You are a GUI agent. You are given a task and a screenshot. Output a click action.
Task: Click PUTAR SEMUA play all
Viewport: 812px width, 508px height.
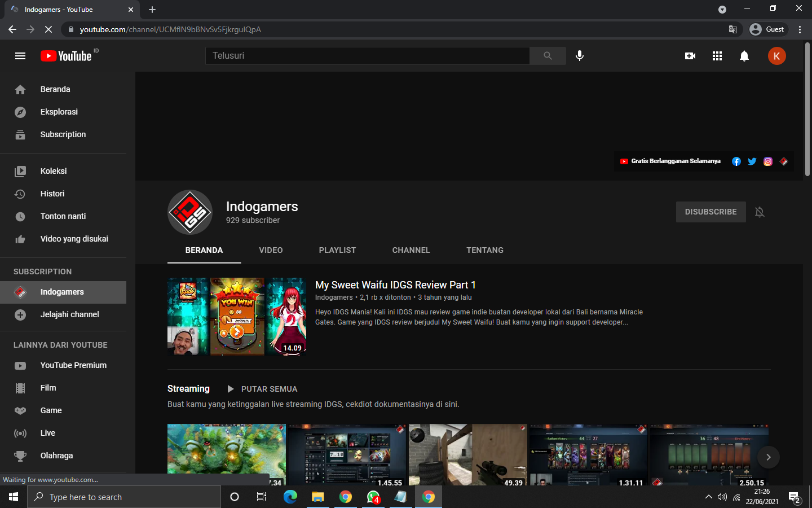(x=262, y=389)
